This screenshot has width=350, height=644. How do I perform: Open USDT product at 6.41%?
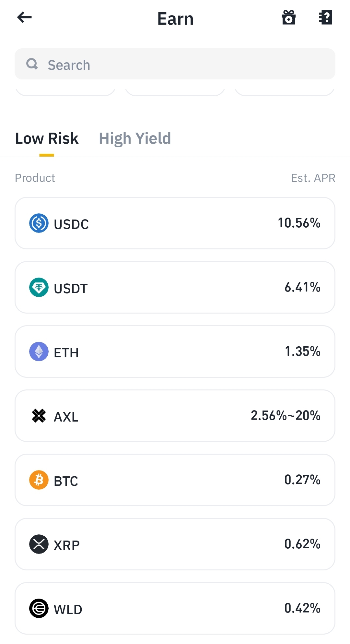pos(175,287)
